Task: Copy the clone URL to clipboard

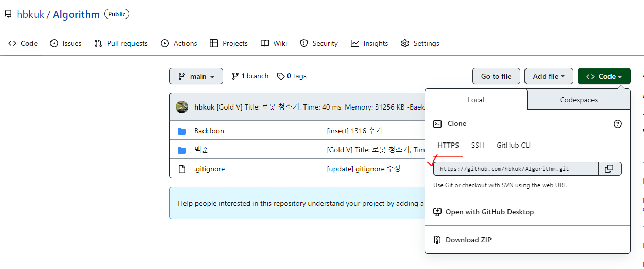Action: pyautogui.click(x=610, y=169)
